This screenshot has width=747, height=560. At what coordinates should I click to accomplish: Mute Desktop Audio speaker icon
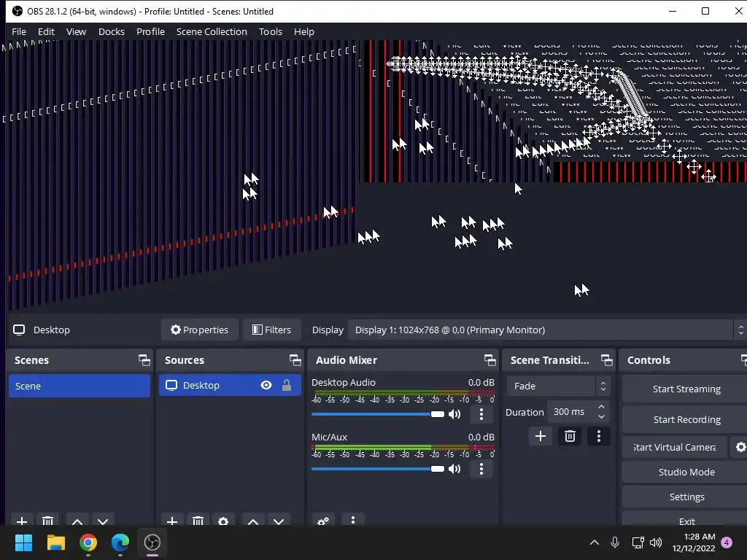(454, 414)
